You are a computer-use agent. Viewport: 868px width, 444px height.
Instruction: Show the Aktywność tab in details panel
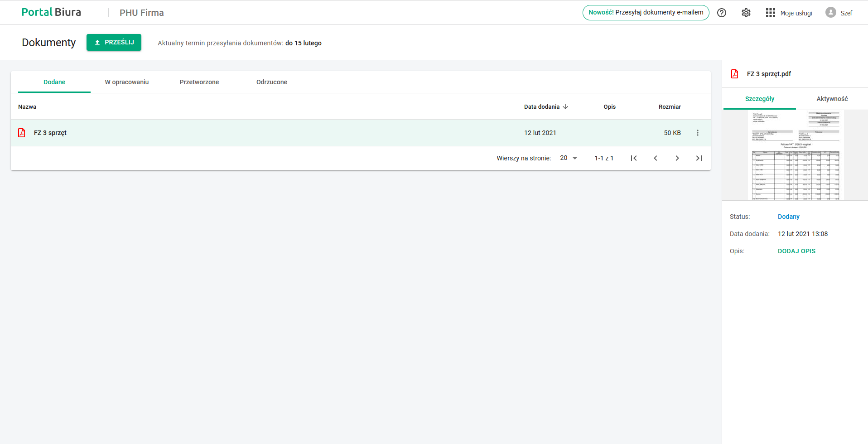(832, 99)
